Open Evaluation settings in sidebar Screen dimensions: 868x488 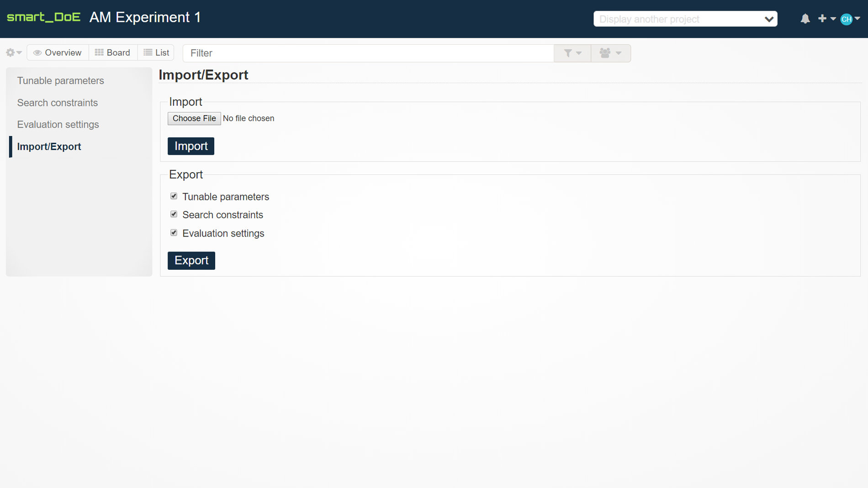(x=58, y=125)
